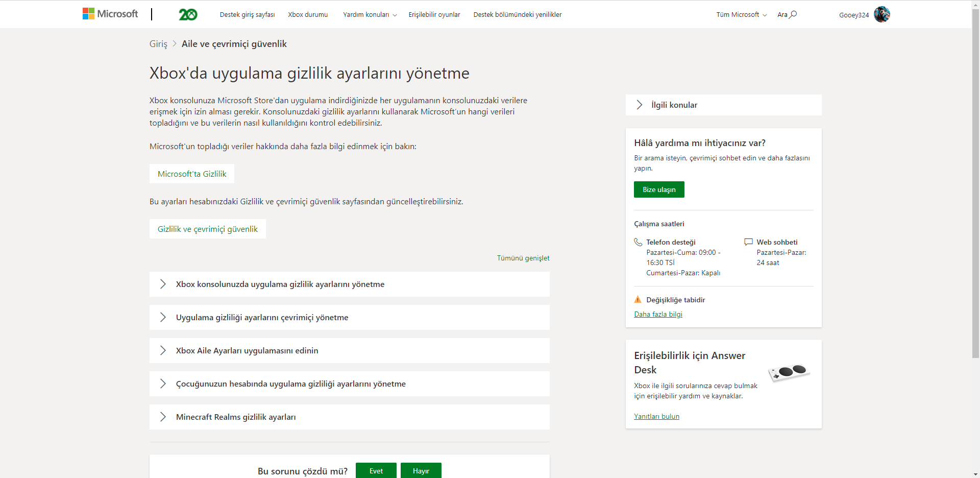The height and width of the screenshot is (478, 980).
Task: Click the 'Hâlâ yardıma mı ihtiyacınız var?' heading
Action: coord(700,143)
